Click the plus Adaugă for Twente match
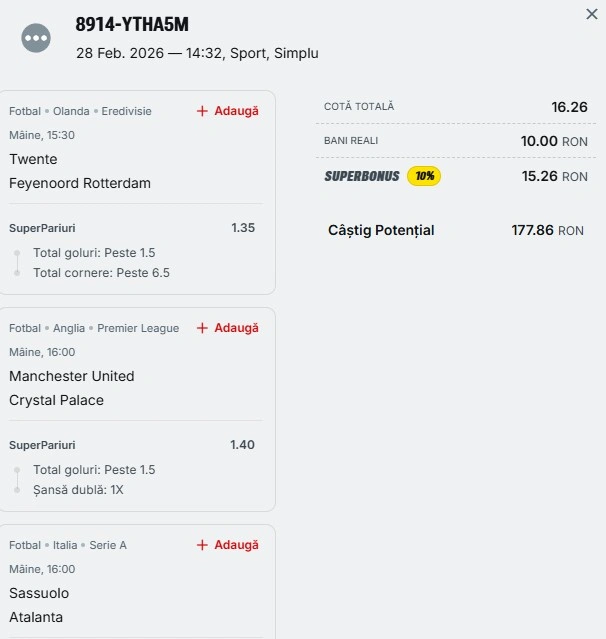 (x=228, y=111)
